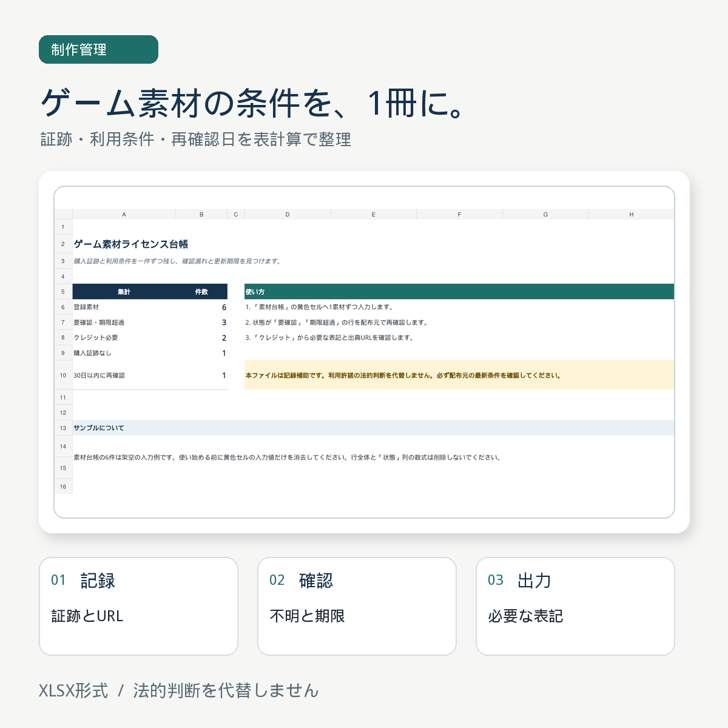This screenshot has height=728, width=728.
Task: Open the 03 出力 feature card
Action: [x=575, y=606]
